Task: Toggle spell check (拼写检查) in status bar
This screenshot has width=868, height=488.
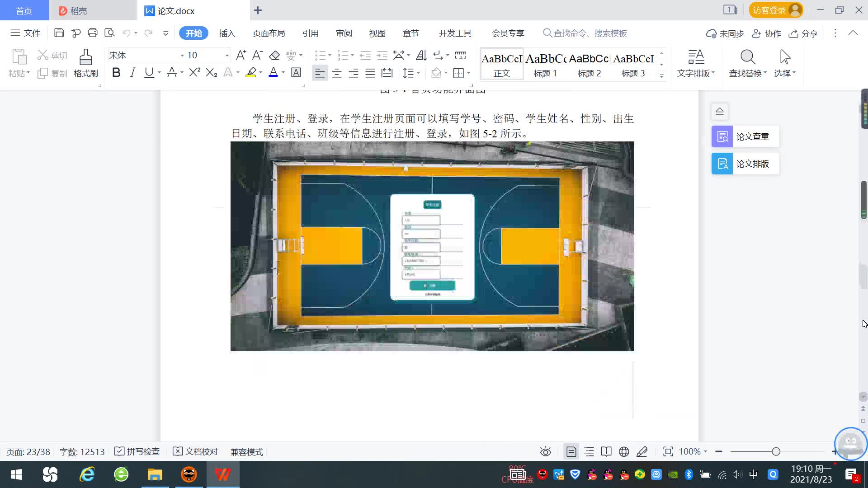Action: point(137,451)
